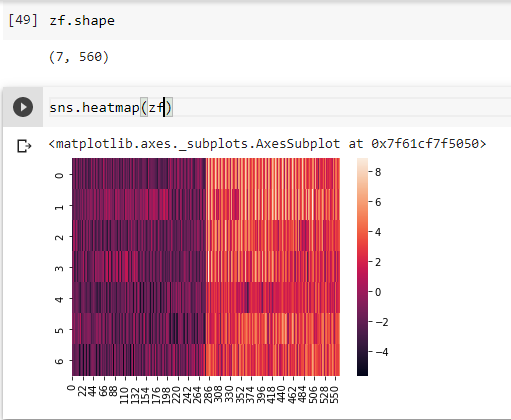Run the sns.heatmap(zf) cell

click(x=23, y=107)
